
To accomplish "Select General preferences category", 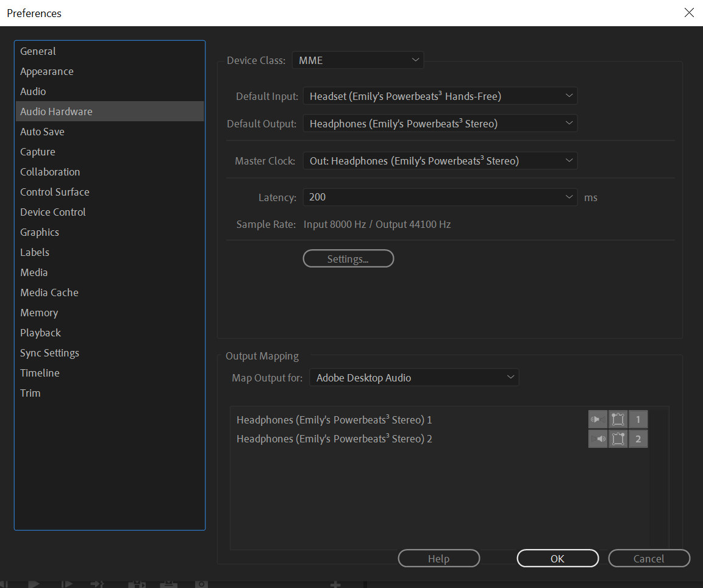I will coord(110,51).
